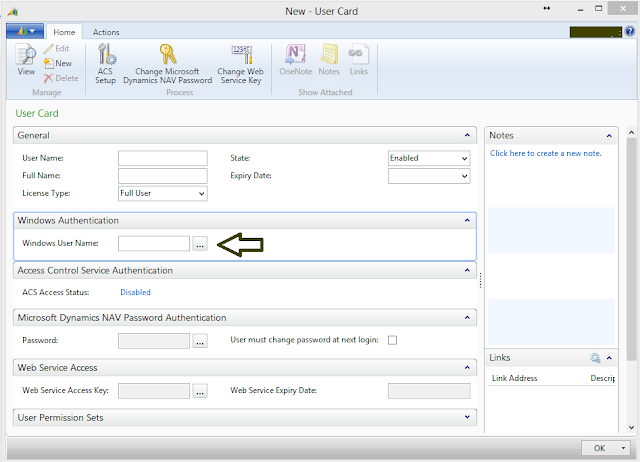The width and height of the screenshot is (640, 462).
Task: Click the Links pane settings gear icon
Action: (595, 358)
